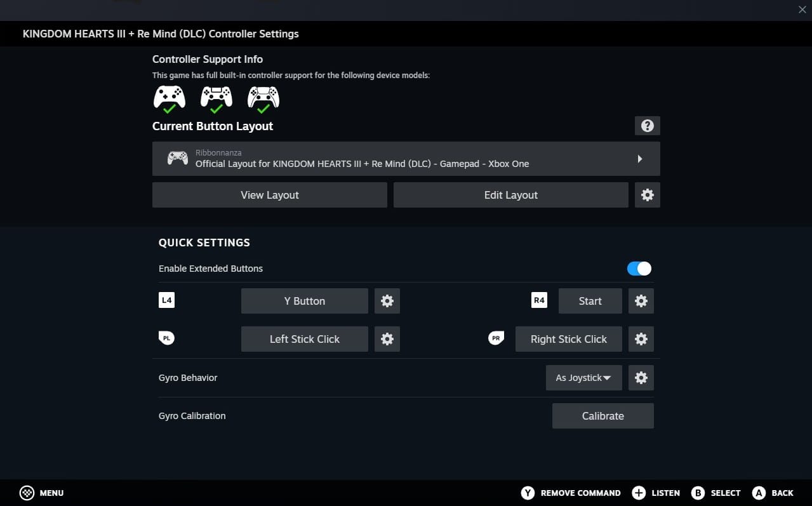Screen dimensions: 812x506
Task: Open gear for Right Stick Click binding
Action: 641,339
